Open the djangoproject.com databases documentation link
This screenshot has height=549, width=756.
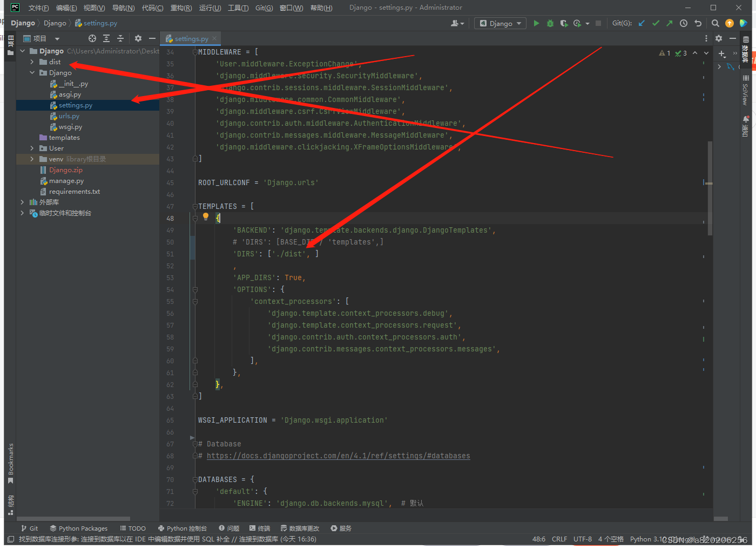(x=340, y=455)
